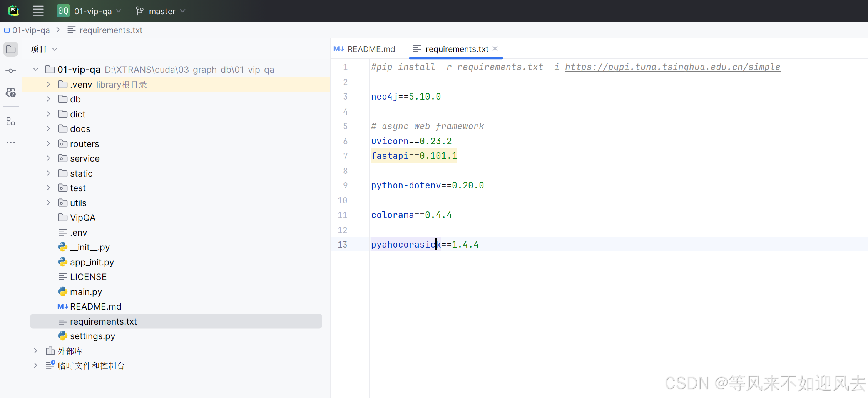
Task: Expand 临时文件和控制台 node
Action: coord(35,365)
